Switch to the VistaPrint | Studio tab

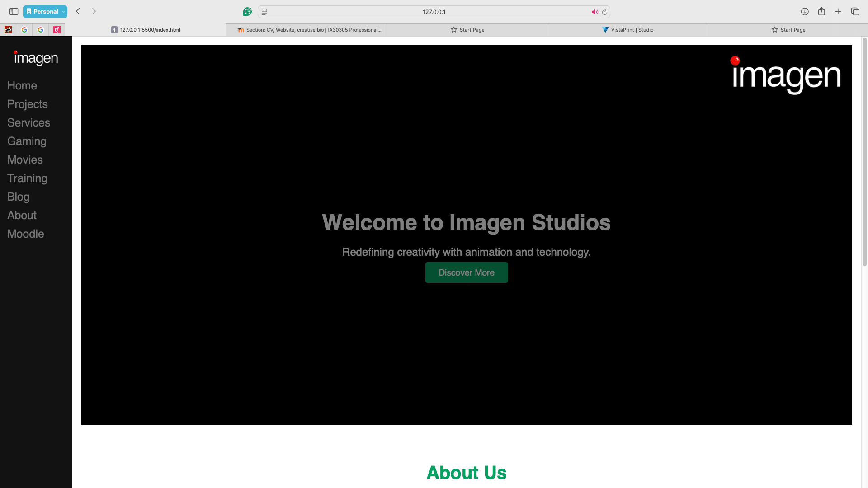click(627, 30)
